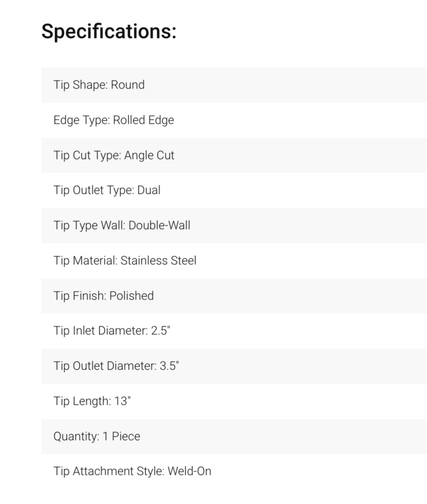Viewport: 427px width, 504px height.
Task: Select the Tip Shape: Round row
Action: click(x=234, y=85)
